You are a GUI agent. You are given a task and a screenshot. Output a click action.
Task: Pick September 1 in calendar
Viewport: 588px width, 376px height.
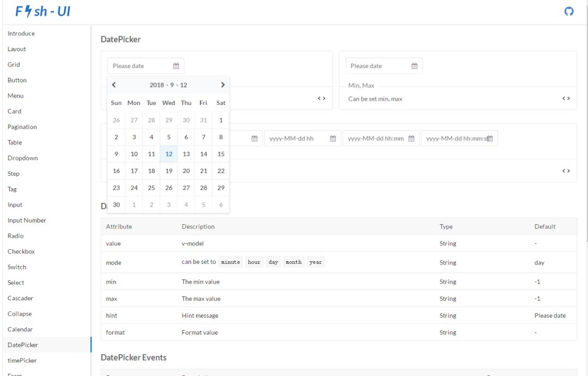tap(221, 120)
